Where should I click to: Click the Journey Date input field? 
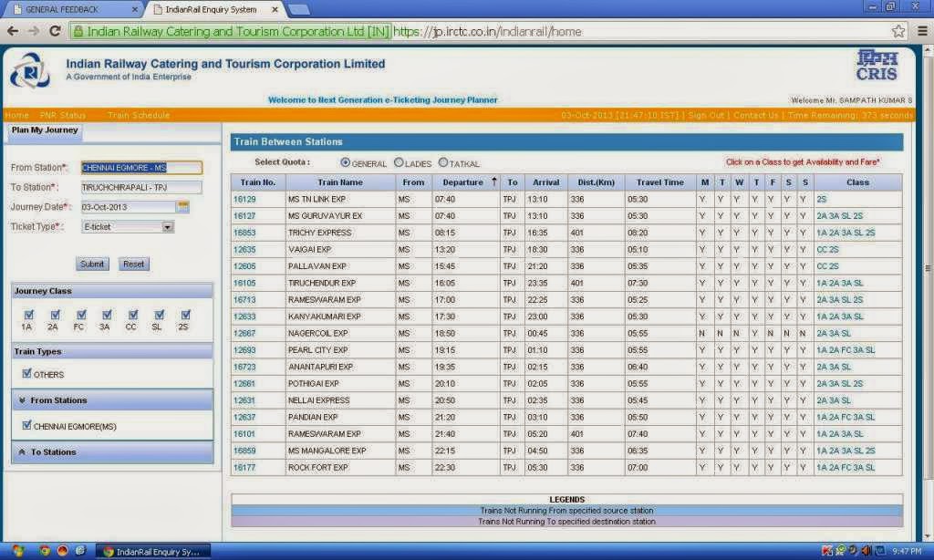128,207
